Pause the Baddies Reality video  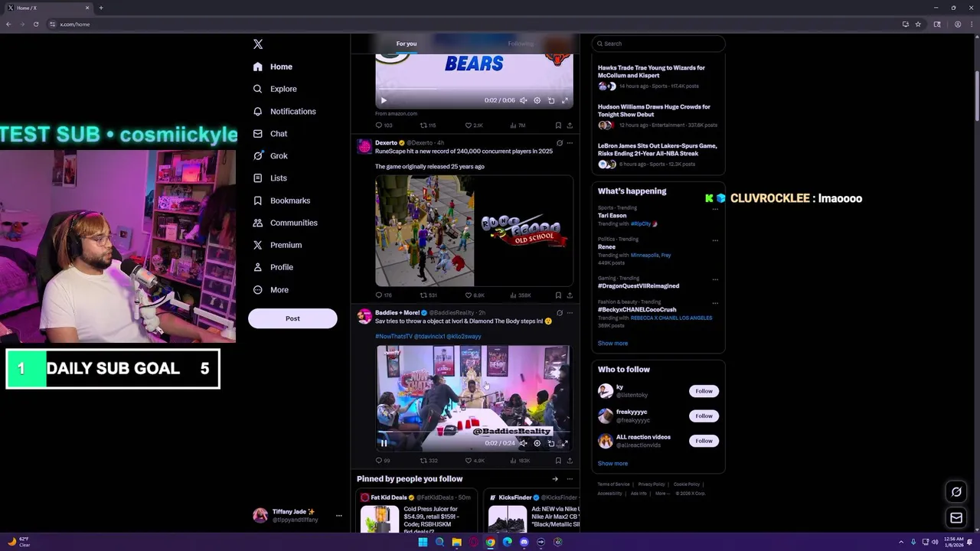coord(384,443)
